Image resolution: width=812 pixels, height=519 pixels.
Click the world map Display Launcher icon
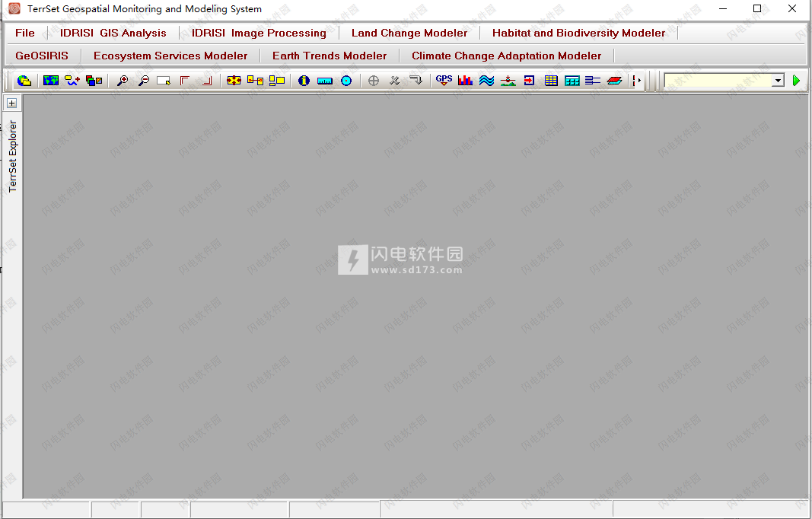(51, 80)
